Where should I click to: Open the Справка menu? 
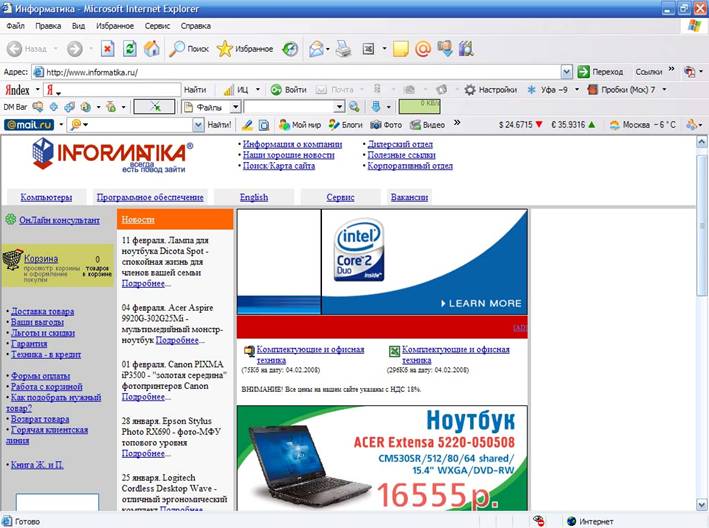196,26
